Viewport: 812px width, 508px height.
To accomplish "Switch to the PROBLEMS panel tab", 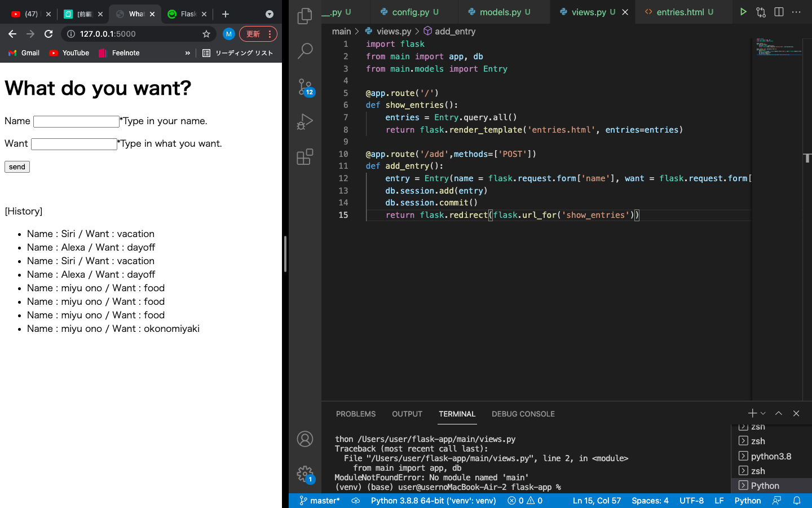I will click(356, 414).
